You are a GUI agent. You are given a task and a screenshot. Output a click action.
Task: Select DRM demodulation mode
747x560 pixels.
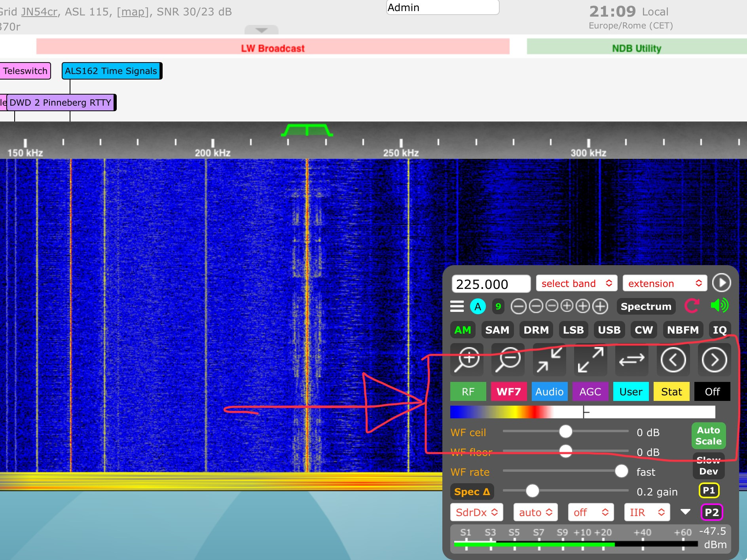536,330
